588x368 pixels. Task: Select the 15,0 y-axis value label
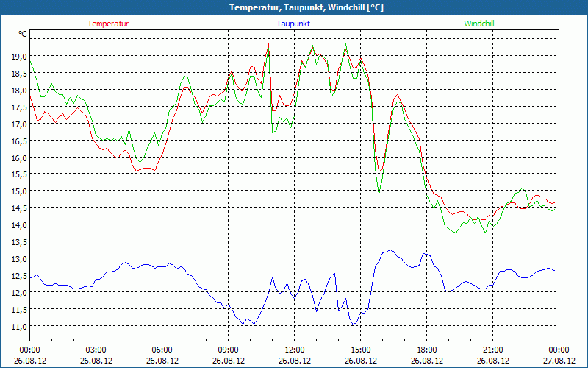18,191
